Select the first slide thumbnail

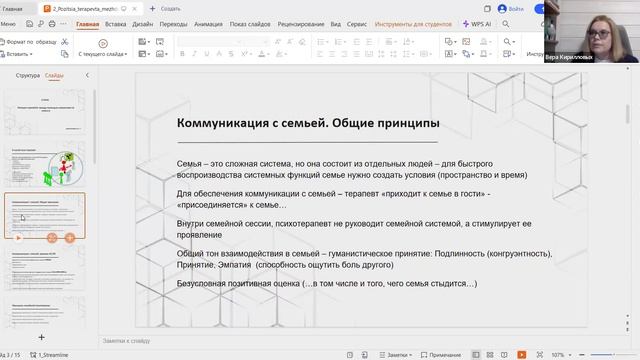[45, 112]
